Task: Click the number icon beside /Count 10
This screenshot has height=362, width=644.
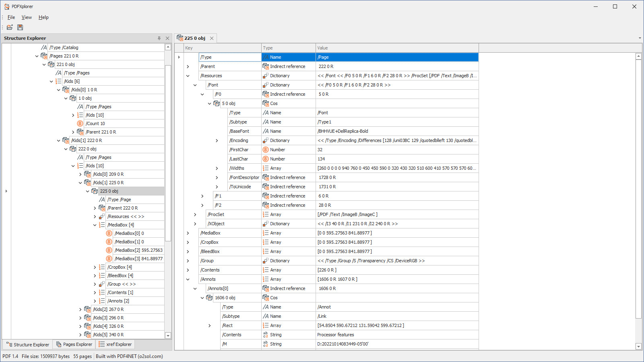Action: tap(80, 123)
